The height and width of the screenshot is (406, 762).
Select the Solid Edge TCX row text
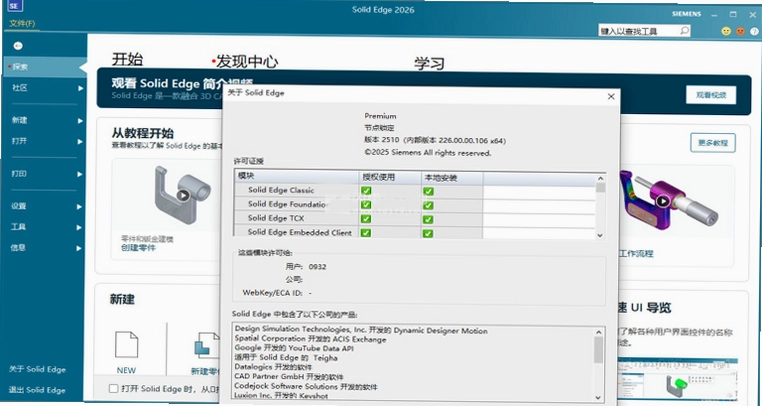pos(276,218)
